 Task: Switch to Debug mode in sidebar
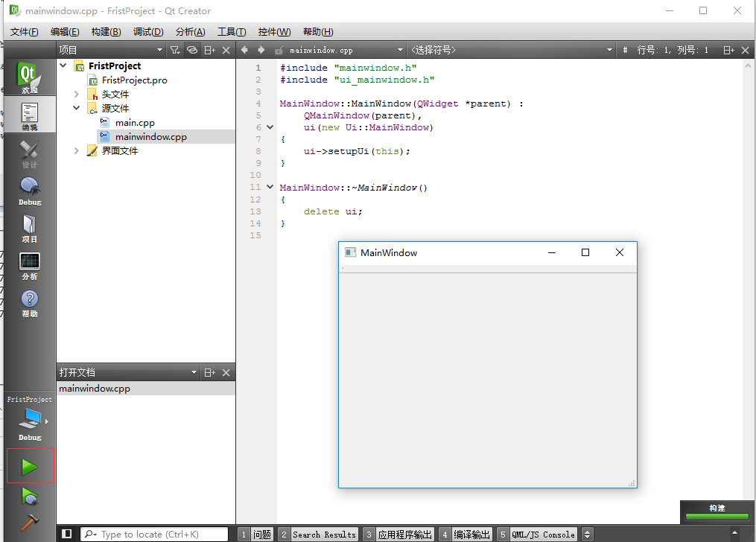(x=29, y=191)
